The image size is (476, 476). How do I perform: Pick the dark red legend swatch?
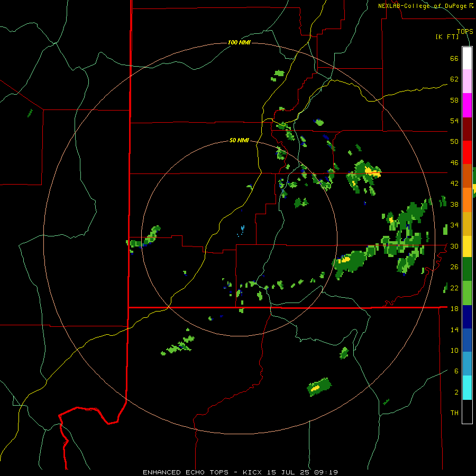(x=467, y=129)
